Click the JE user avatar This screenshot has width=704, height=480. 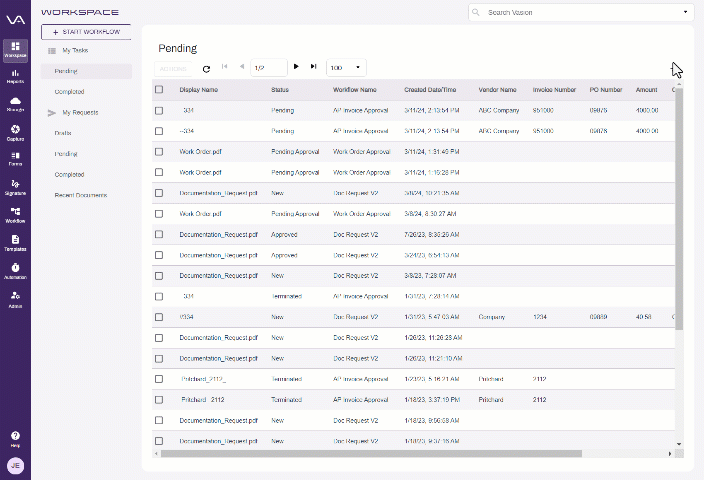pyautogui.click(x=15, y=466)
